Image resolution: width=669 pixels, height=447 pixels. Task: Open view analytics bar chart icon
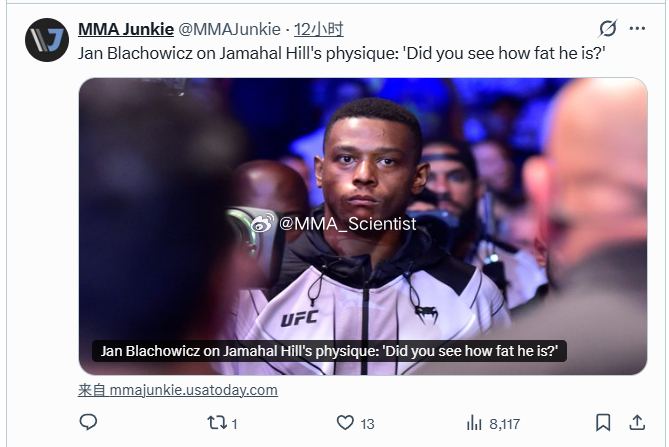(474, 423)
